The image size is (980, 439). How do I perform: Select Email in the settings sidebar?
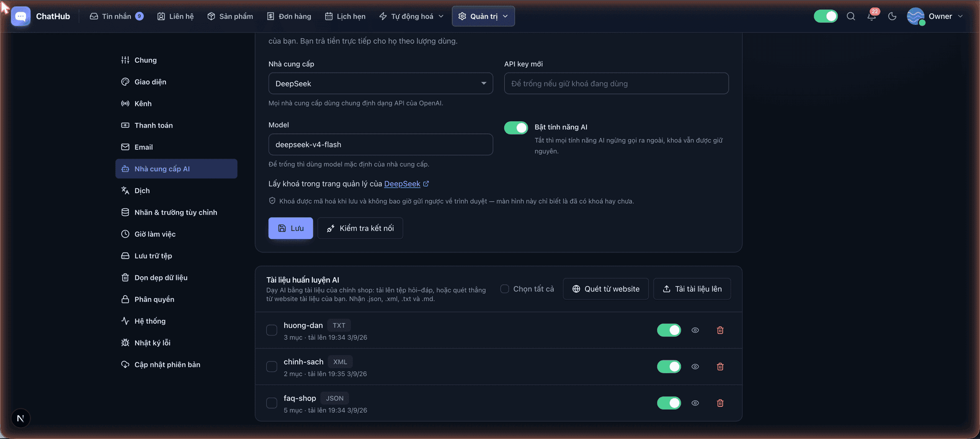pos(176,147)
